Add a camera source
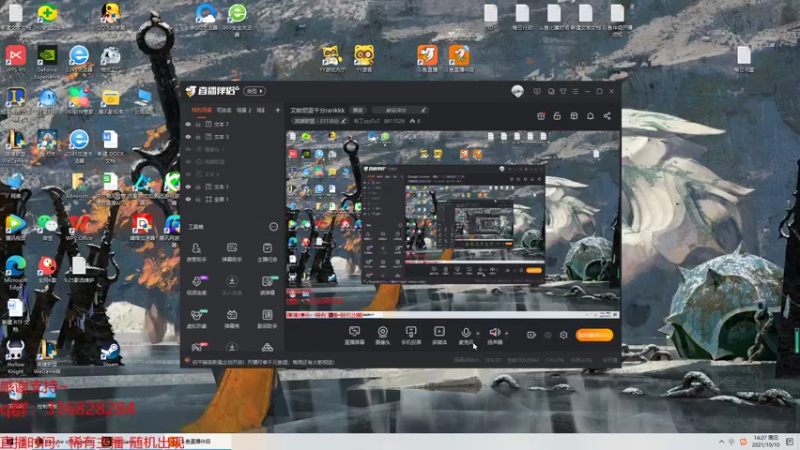The height and width of the screenshot is (450, 800). pos(383,336)
